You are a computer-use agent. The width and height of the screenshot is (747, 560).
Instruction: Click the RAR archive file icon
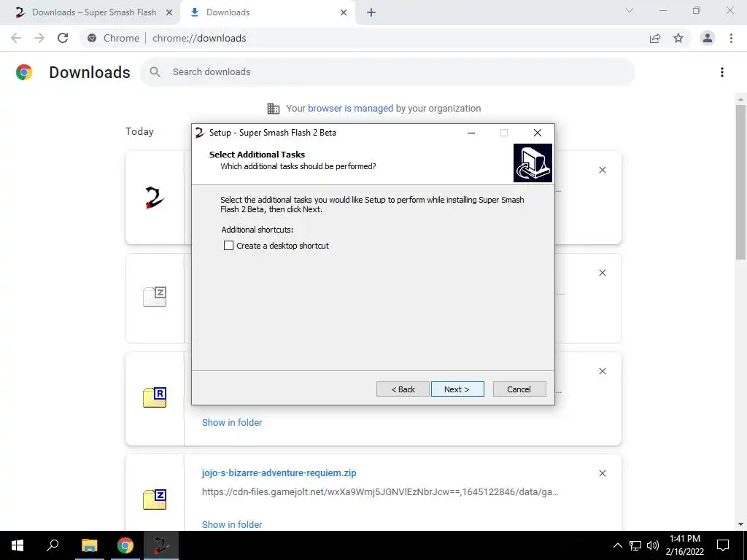click(x=155, y=397)
